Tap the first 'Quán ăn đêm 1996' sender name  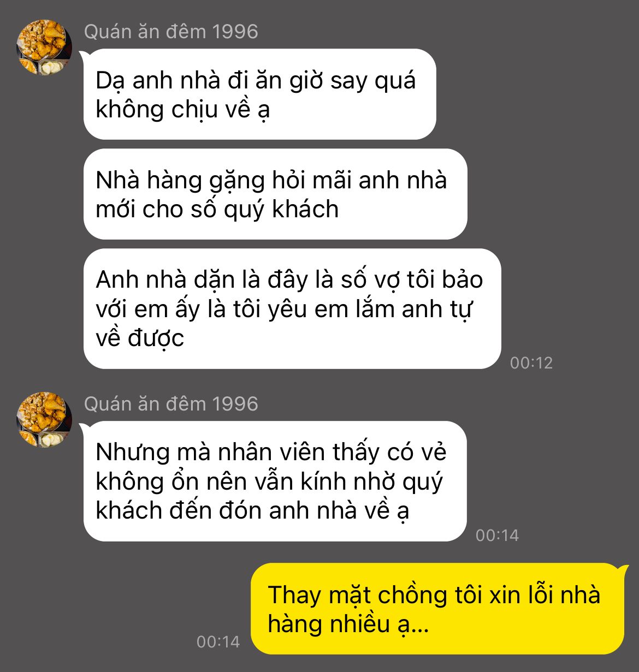point(171,32)
